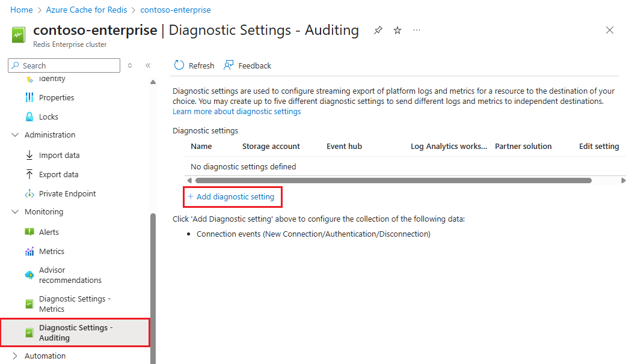Click Add diagnostic setting
626x364 pixels.
(232, 196)
